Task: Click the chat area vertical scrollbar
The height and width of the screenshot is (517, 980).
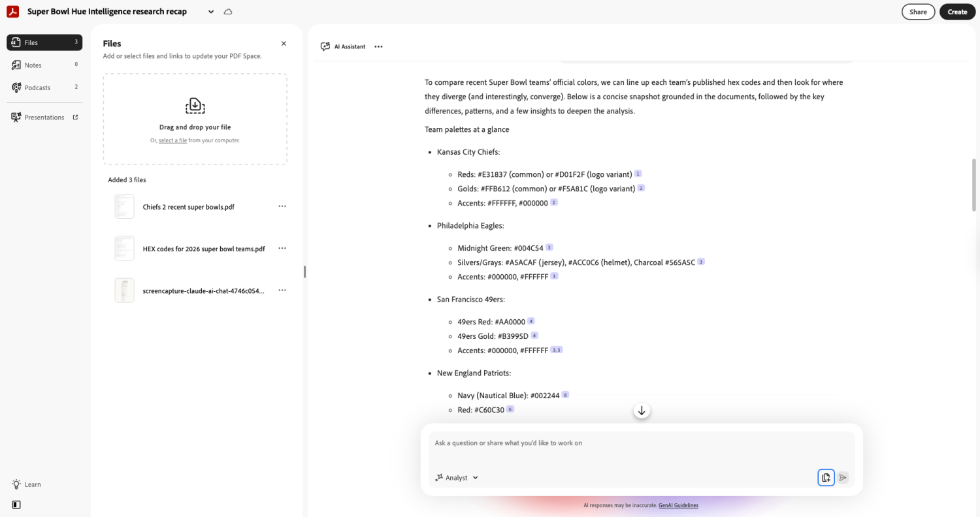Action: (974, 185)
